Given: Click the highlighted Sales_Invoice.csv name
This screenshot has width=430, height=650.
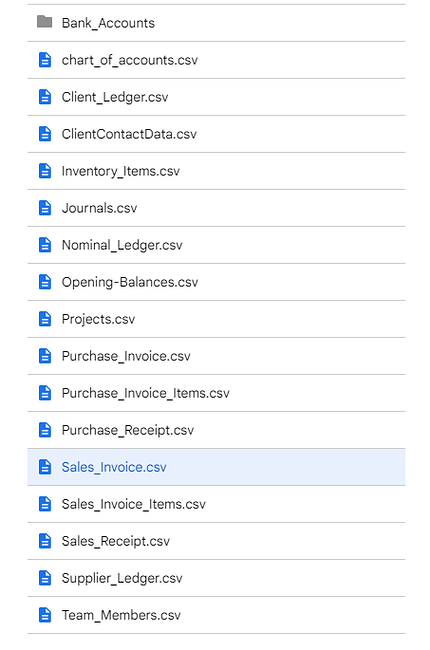Looking at the screenshot, I should coord(114,467).
